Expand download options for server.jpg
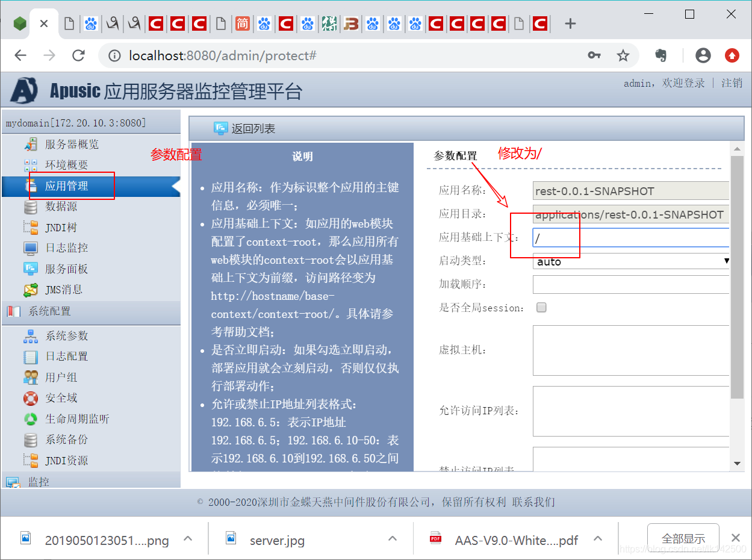The height and width of the screenshot is (560, 752). 392,538
